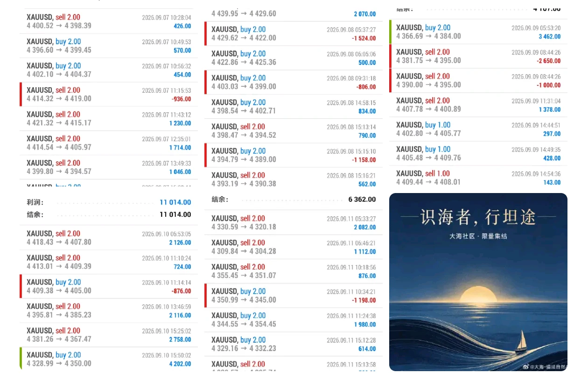Open the buy trade with profit 1 980.00
This screenshot has width=588, height=380.
pos(294,319)
